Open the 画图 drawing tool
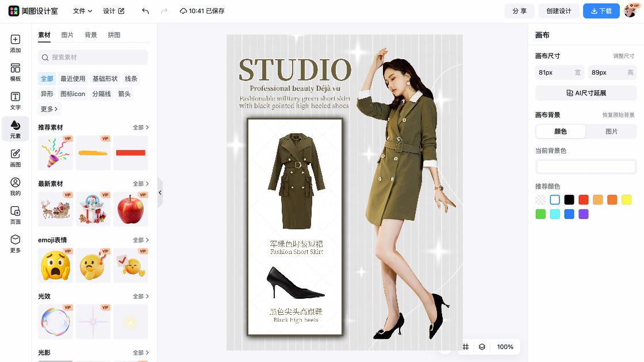The image size is (644, 362). pos(15,158)
